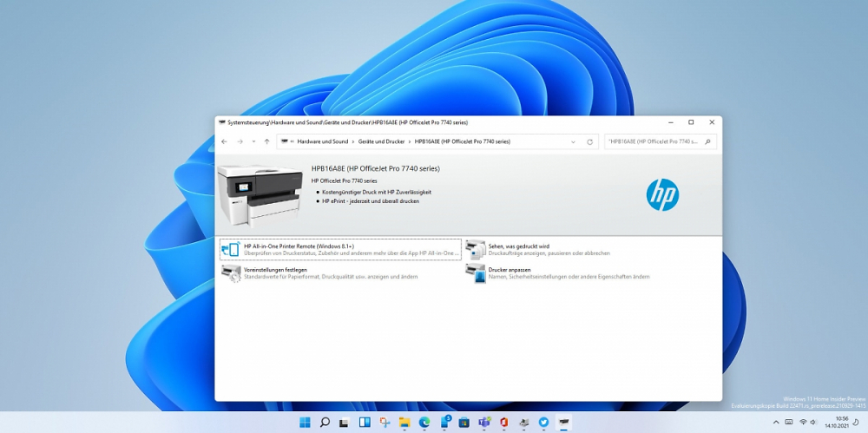Show hidden tray icons chevron
The width and height of the screenshot is (868, 433).
776,423
